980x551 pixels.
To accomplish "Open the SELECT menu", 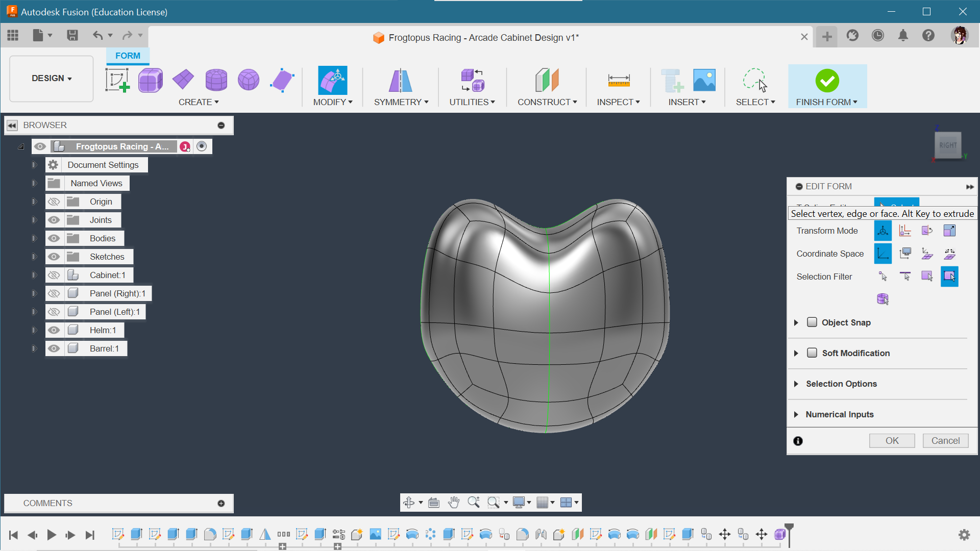I will [x=755, y=102].
